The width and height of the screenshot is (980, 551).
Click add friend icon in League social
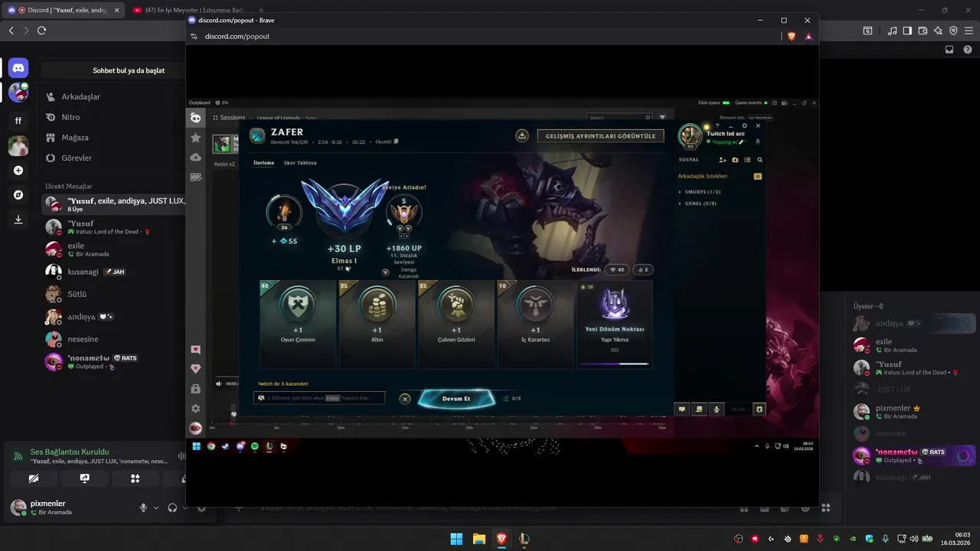click(x=723, y=160)
